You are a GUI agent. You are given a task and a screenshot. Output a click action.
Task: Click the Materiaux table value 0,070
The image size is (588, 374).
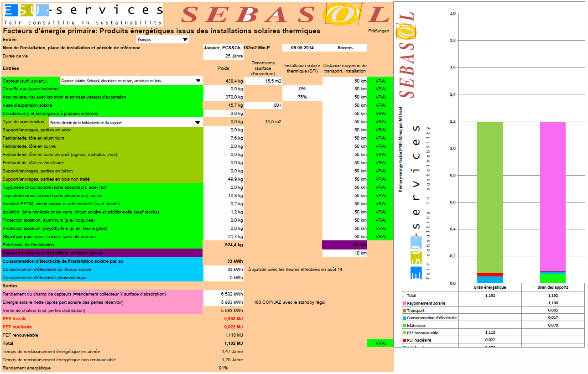[x=552, y=325]
